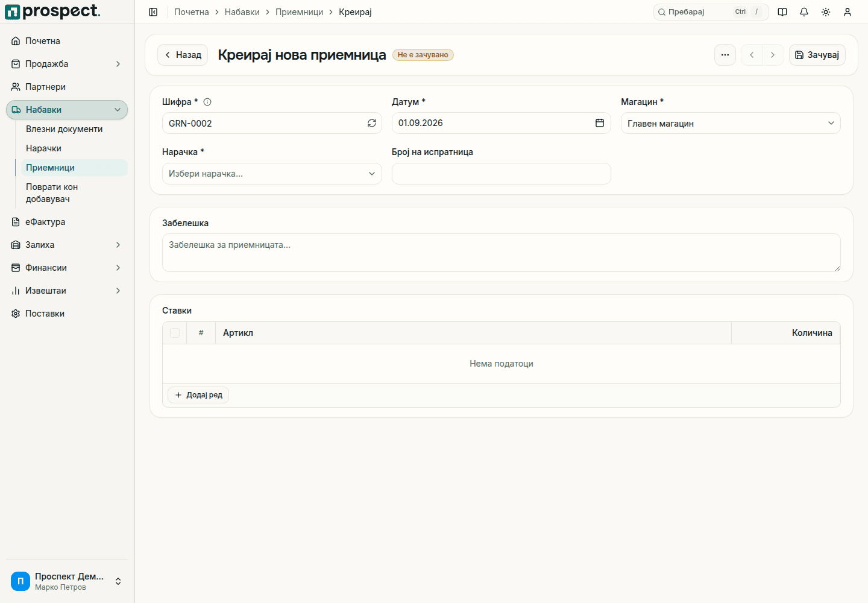Expand the Извештаи menu

[67, 291]
